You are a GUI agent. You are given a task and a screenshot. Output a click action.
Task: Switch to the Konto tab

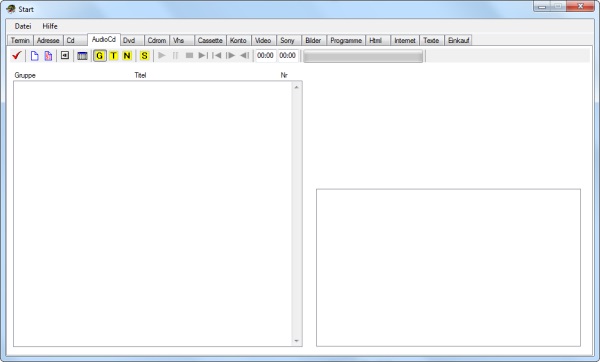238,40
